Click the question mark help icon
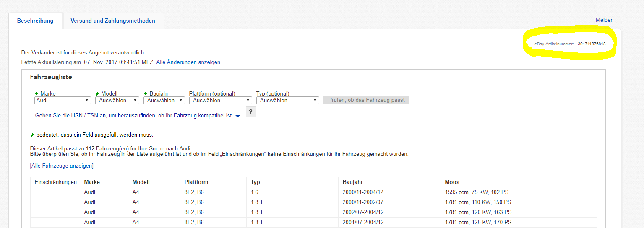This screenshot has height=228, width=644. 250,112
